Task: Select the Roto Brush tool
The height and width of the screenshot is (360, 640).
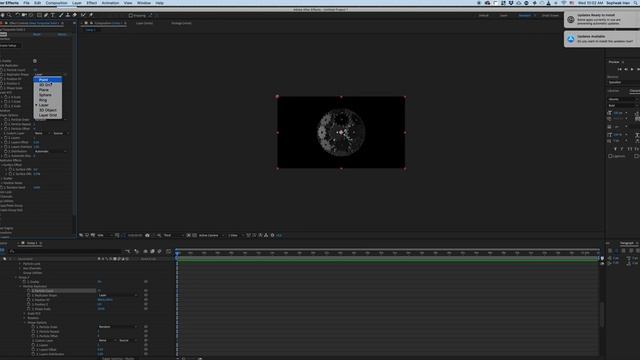Action: click(x=83, y=15)
